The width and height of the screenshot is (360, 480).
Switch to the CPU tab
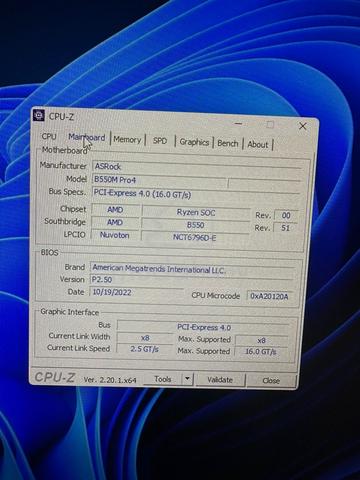click(x=49, y=136)
